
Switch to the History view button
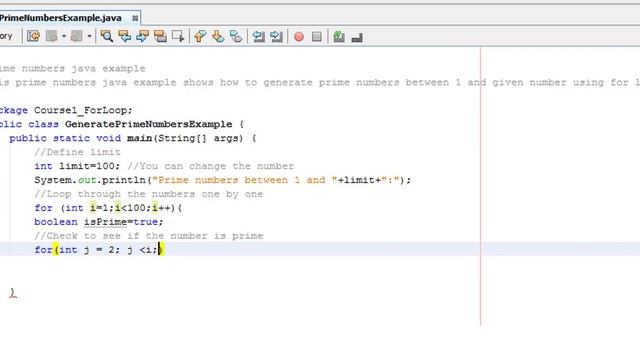pos(6,36)
